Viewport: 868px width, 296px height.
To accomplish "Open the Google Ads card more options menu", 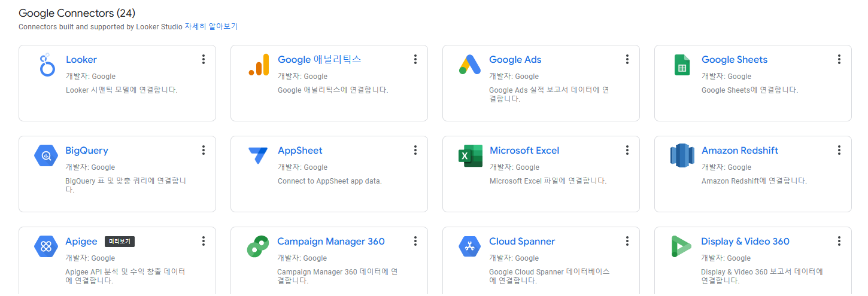I will click(x=627, y=59).
